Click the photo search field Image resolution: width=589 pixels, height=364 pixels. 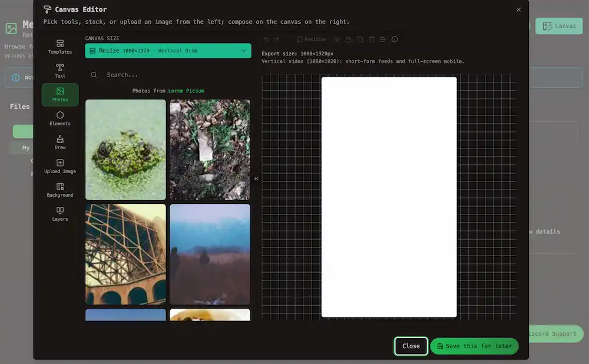point(168,75)
